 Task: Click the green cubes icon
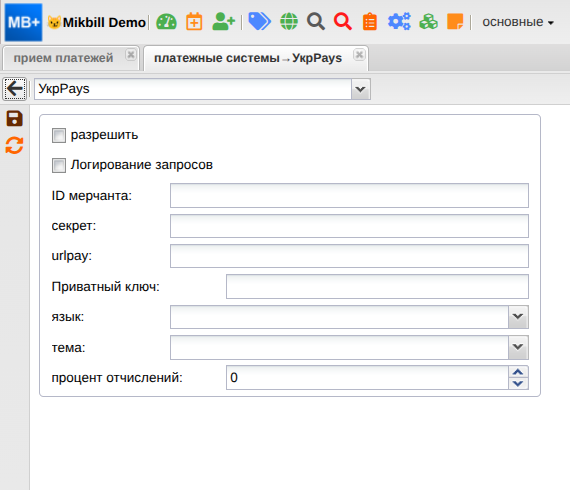[429, 22]
